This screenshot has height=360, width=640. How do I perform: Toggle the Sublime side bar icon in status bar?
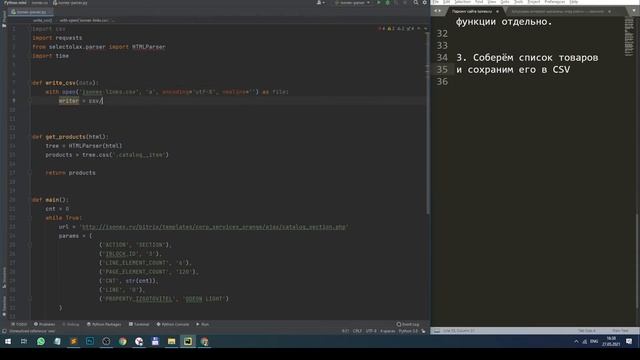(437, 331)
